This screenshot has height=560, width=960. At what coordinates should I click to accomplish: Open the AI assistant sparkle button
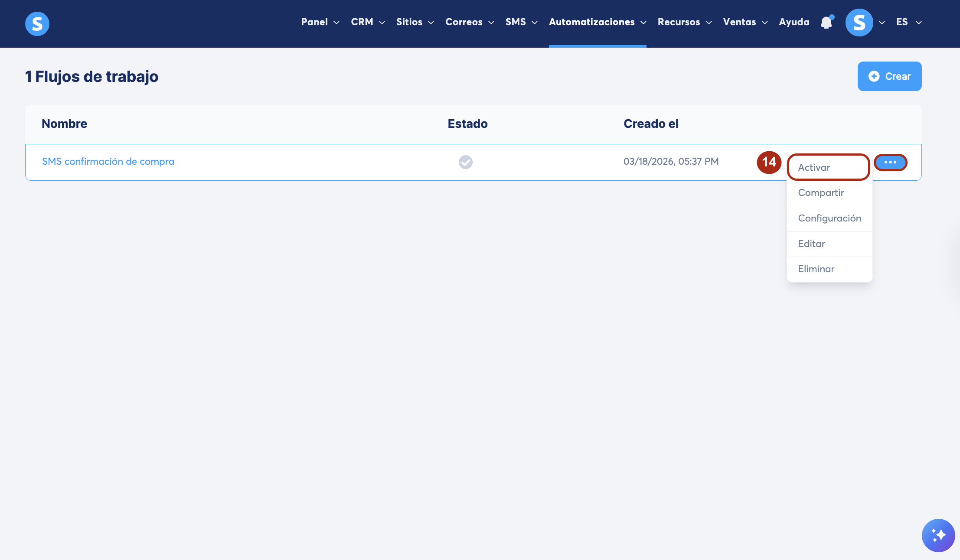coord(938,535)
